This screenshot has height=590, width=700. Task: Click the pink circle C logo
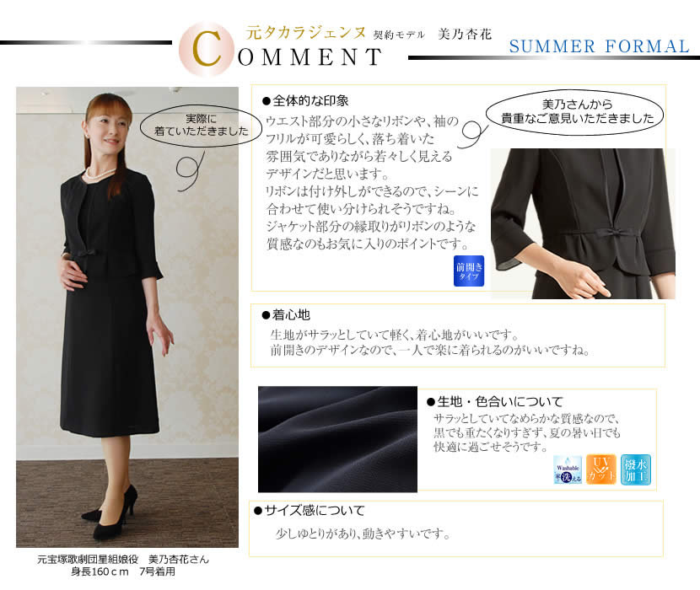(x=206, y=49)
